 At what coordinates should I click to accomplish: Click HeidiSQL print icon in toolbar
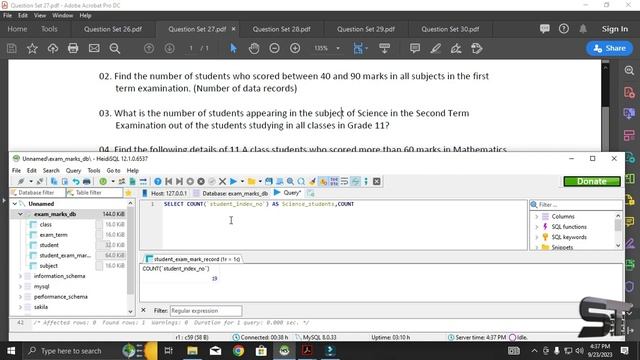point(87,181)
